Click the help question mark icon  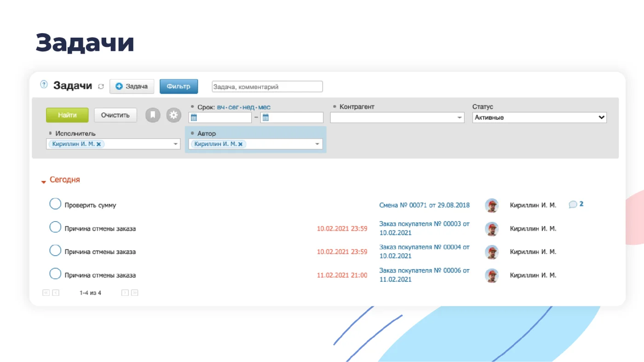[44, 85]
